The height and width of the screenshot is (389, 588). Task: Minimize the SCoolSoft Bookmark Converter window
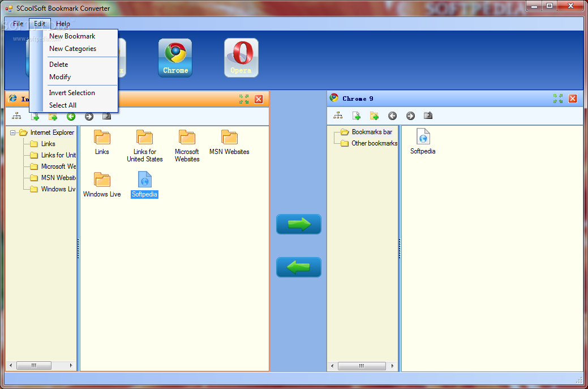[534, 6]
